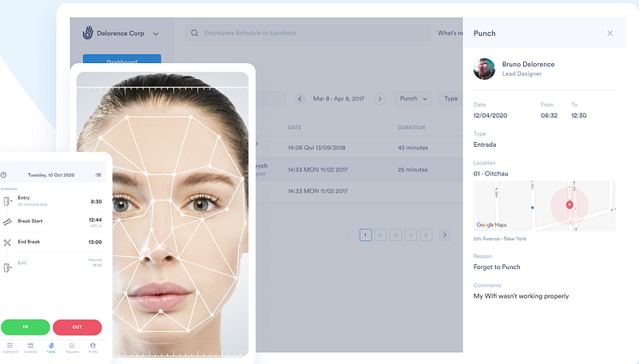
Task: Click the help question mark icon in mobile app
Action: click(x=3, y=175)
